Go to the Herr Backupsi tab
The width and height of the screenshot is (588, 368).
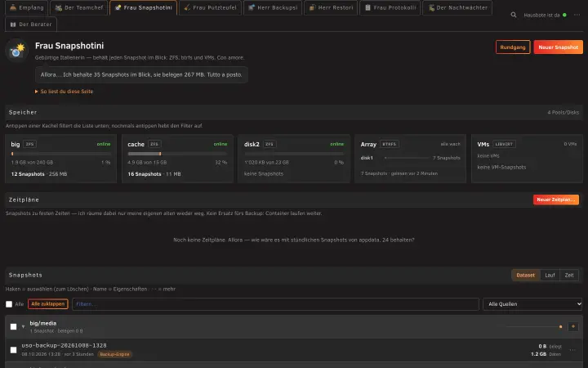273,7
